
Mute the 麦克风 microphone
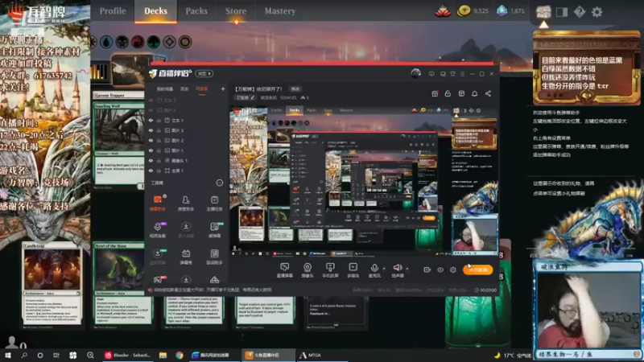tap(374, 270)
